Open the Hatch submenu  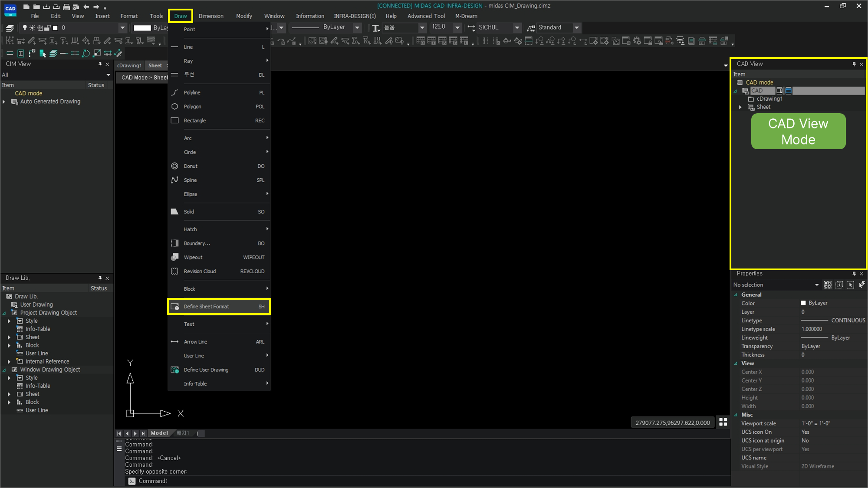pos(219,229)
